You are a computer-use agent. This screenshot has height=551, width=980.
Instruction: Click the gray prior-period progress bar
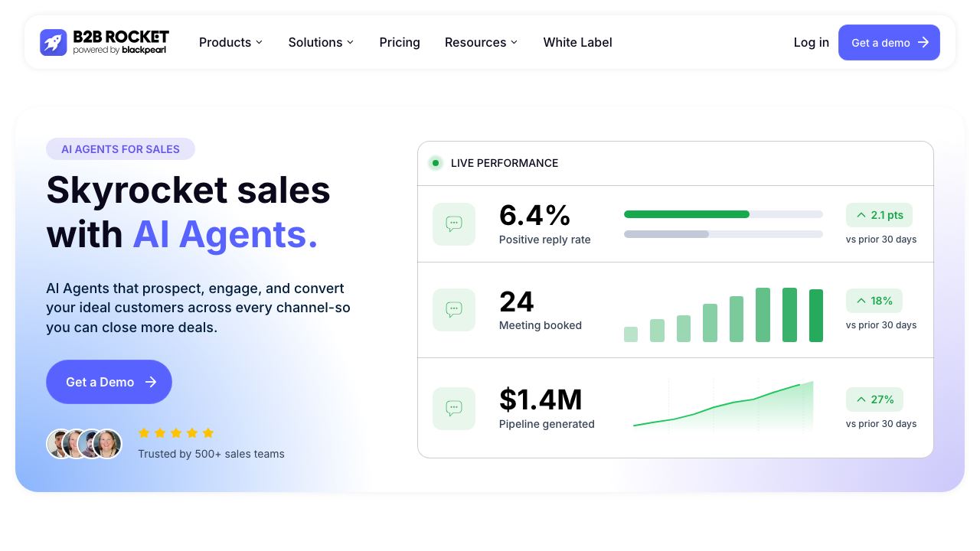666,234
